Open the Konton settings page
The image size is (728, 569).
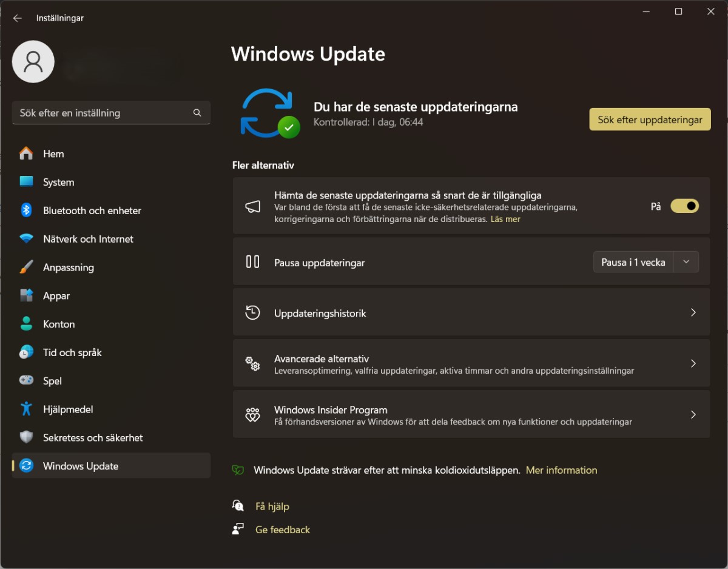111,324
